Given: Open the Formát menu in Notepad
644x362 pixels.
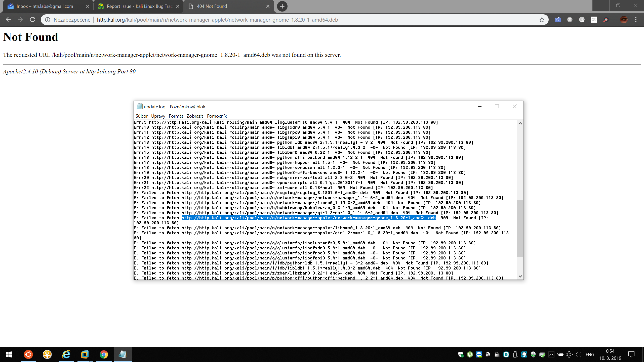Looking at the screenshot, I should (x=176, y=116).
